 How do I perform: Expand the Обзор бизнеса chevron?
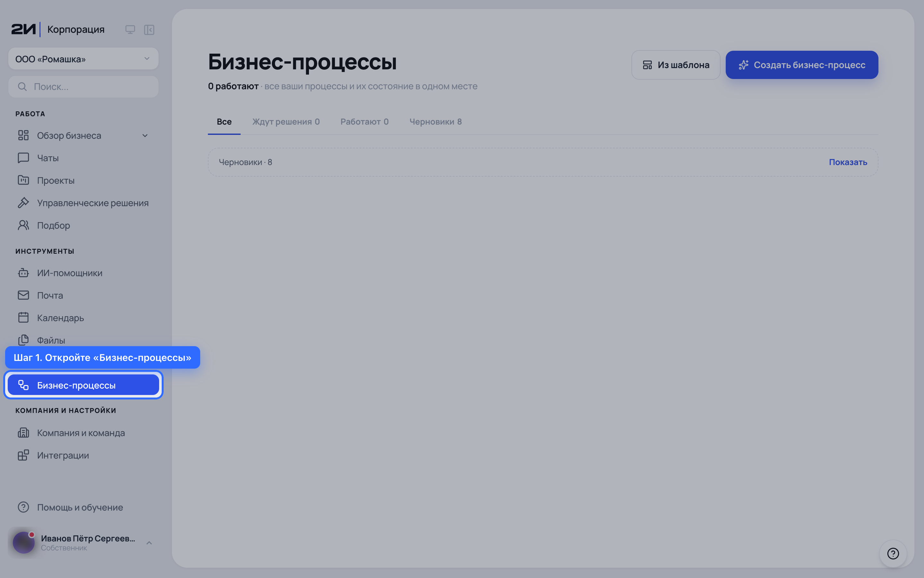pyautogui.click(x=145, y=136)
